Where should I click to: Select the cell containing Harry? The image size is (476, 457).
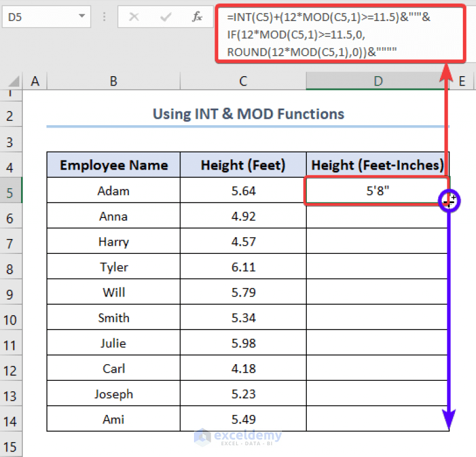113,242
